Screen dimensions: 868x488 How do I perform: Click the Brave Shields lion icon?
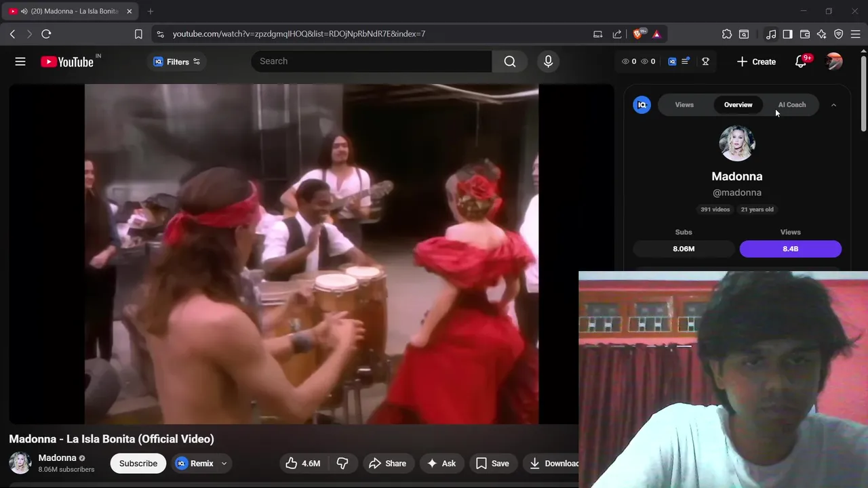click(638, 34)
